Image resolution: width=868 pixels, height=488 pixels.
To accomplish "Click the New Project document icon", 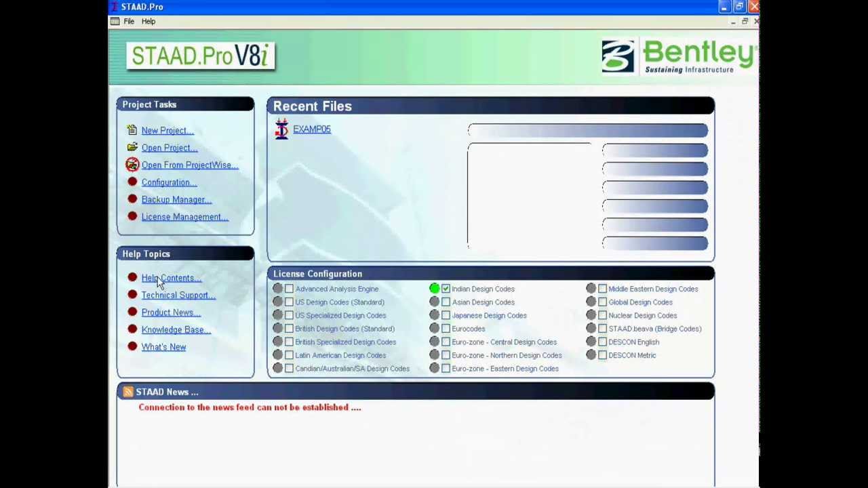I will pos(132,130).
